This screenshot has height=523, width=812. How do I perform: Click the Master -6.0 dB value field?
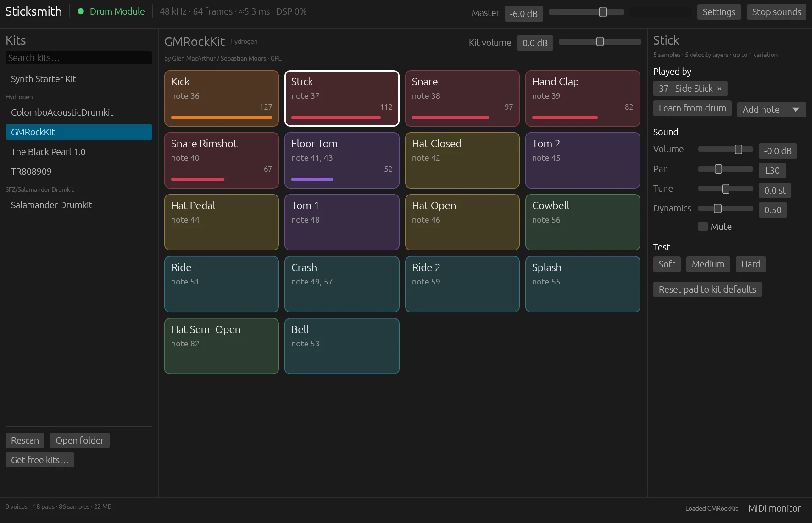pos(523,14)
